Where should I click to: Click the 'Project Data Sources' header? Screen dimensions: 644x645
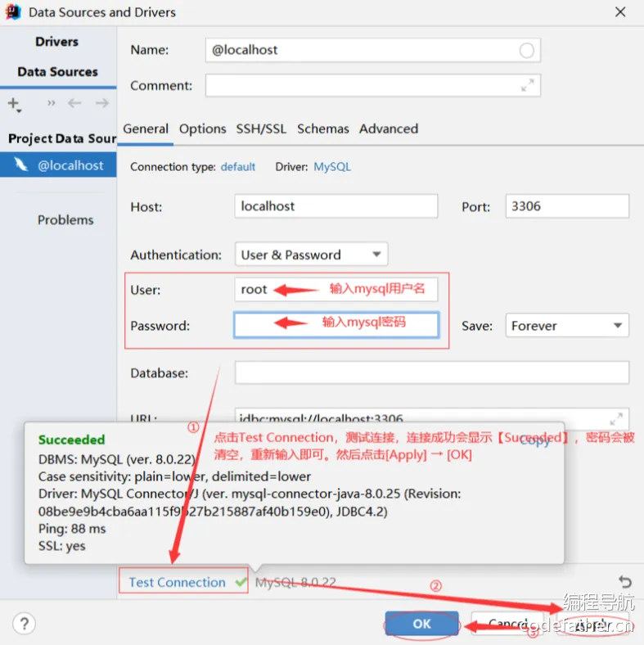62,138
